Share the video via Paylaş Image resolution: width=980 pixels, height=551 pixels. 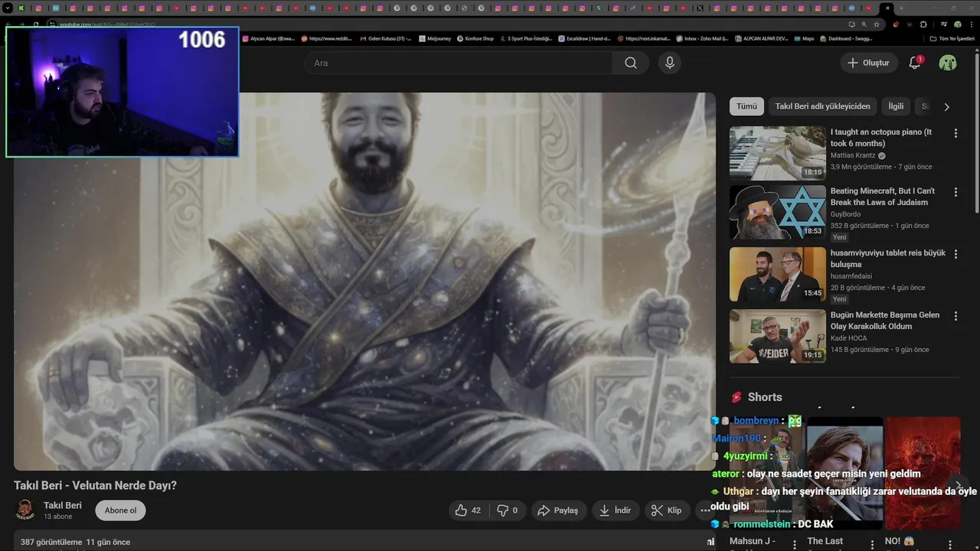coord(559,510)
